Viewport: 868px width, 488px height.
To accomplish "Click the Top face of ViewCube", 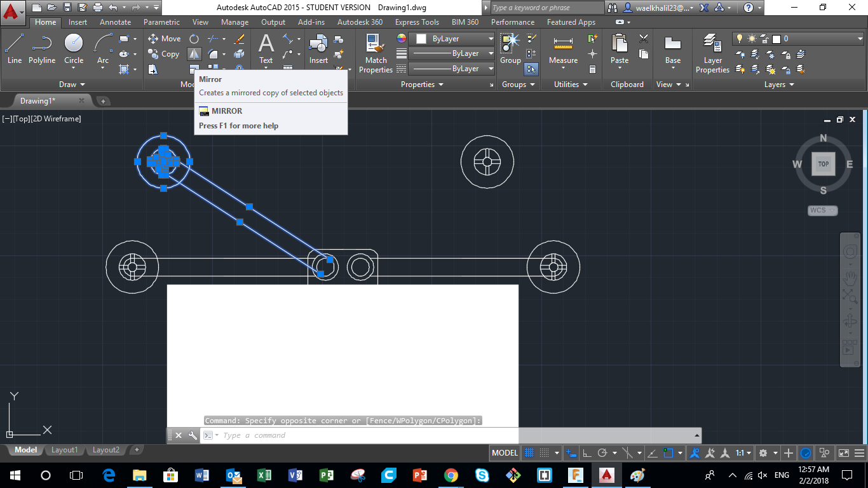I will [x=824, y=164].
